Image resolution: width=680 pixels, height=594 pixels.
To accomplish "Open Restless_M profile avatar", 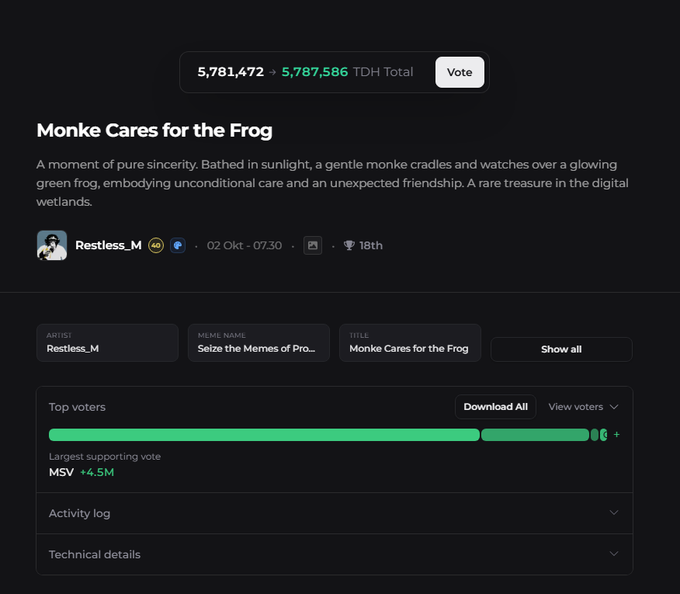I will coord(52,245).
